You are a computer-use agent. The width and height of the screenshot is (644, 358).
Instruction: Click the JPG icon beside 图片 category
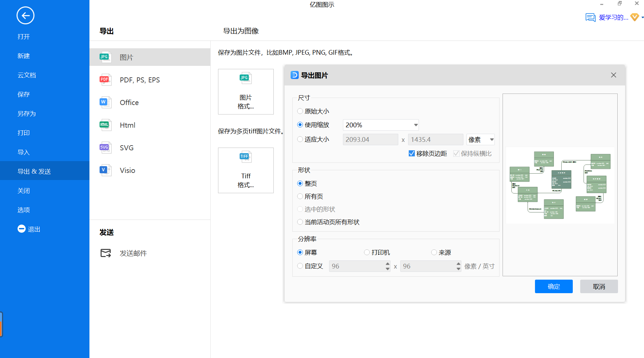pyautogui.click(x=105, y=57)
